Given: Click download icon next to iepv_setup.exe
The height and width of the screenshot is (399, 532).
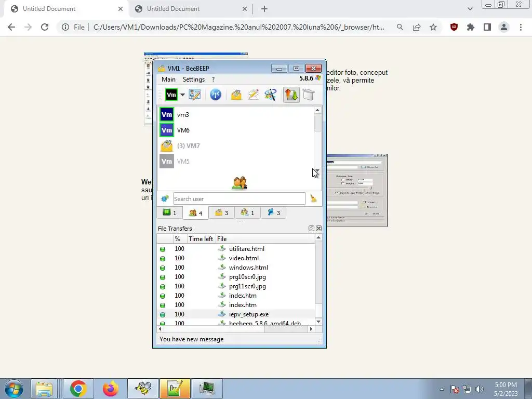Looking at the screenshot, I should point(222,314).
